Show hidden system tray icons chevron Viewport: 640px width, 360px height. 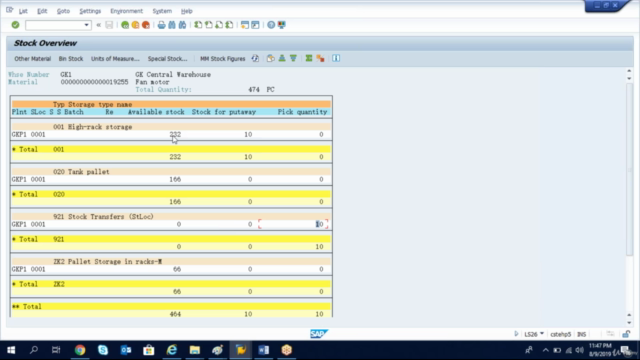545,350
